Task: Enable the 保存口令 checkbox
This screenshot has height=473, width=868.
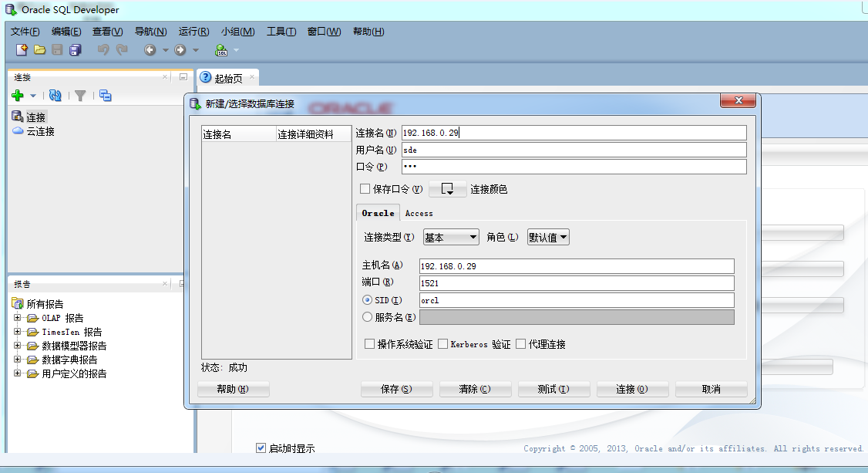Action: pos(365,188)
